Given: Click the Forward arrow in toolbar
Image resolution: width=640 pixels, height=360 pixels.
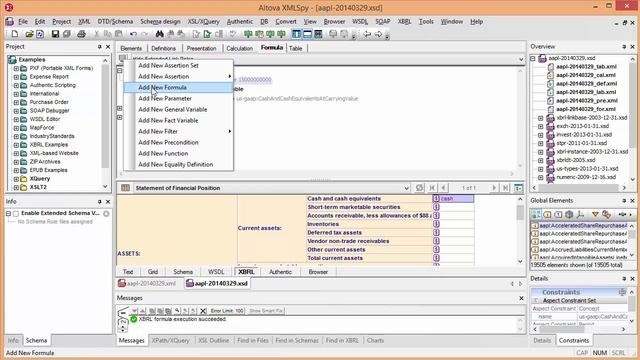Looking at the screenshot, I should point(378,34).
